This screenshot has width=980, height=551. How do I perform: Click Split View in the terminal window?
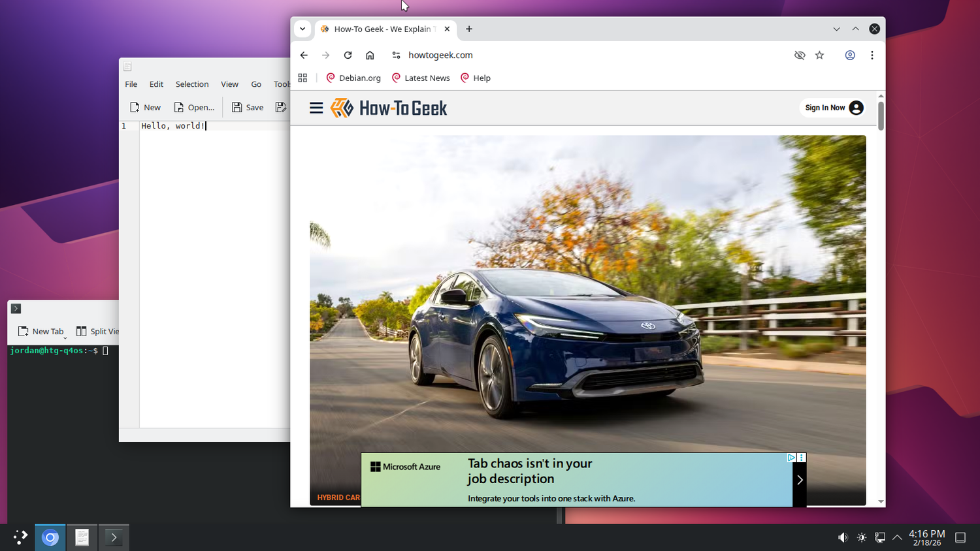tap(97, 331)
